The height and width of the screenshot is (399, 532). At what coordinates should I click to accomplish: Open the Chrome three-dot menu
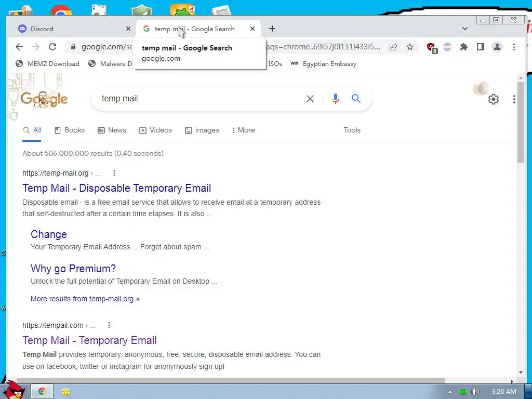(x=514, y=47)
